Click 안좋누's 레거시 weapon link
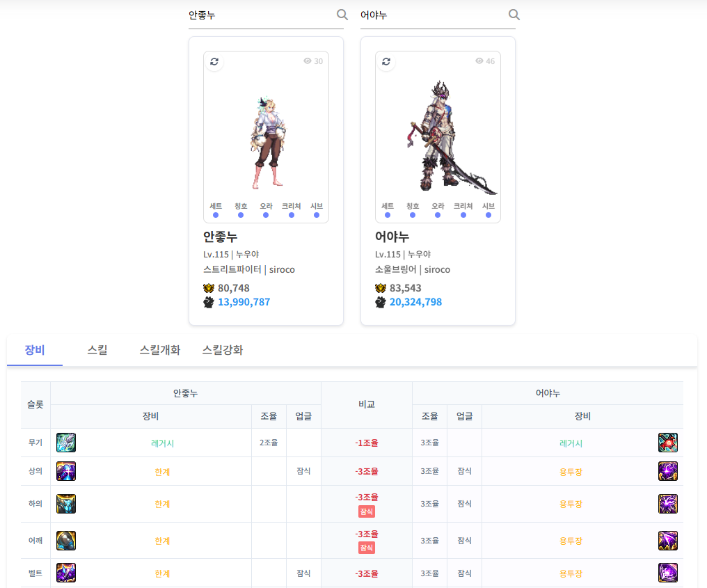 point(163,443)
